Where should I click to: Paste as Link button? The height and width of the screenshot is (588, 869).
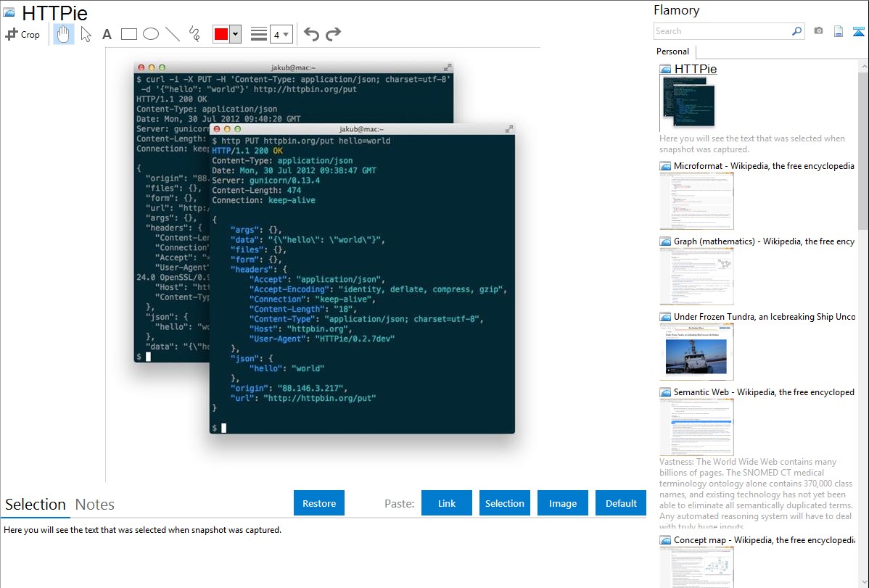click(447, 503)
